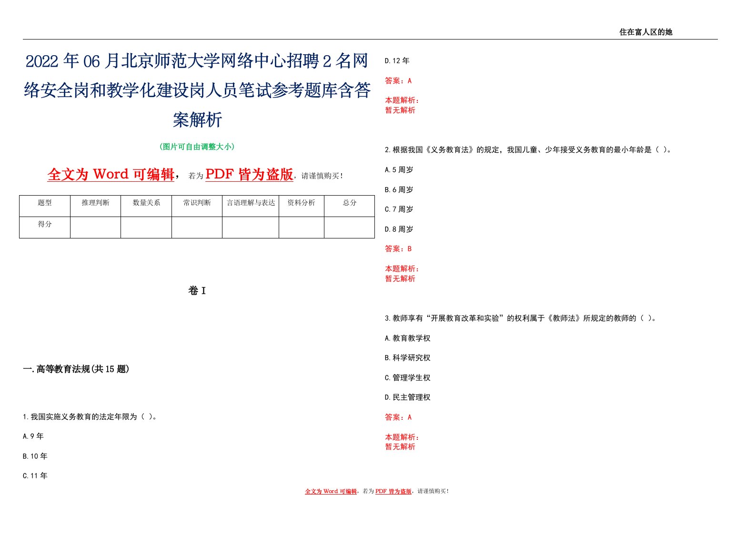Choose option B.6周岁
The width and height of the screenshot is (756, 534).
399,189
